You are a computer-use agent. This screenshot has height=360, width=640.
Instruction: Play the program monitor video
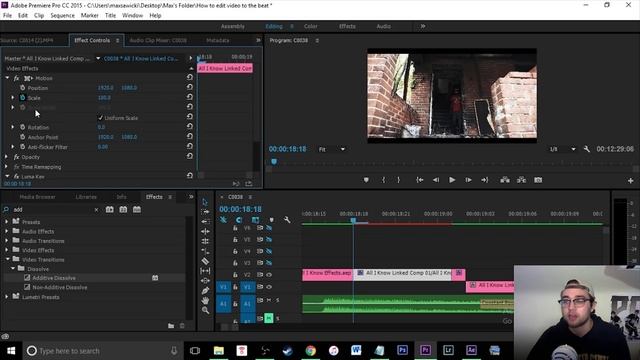[x=452, y=180]
